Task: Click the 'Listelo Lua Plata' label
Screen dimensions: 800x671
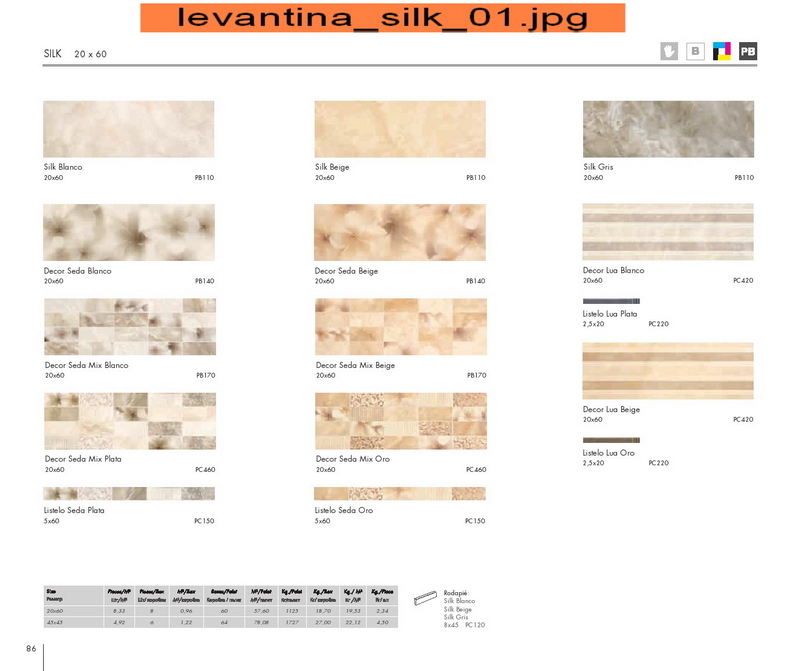Action: coord(610,314)
